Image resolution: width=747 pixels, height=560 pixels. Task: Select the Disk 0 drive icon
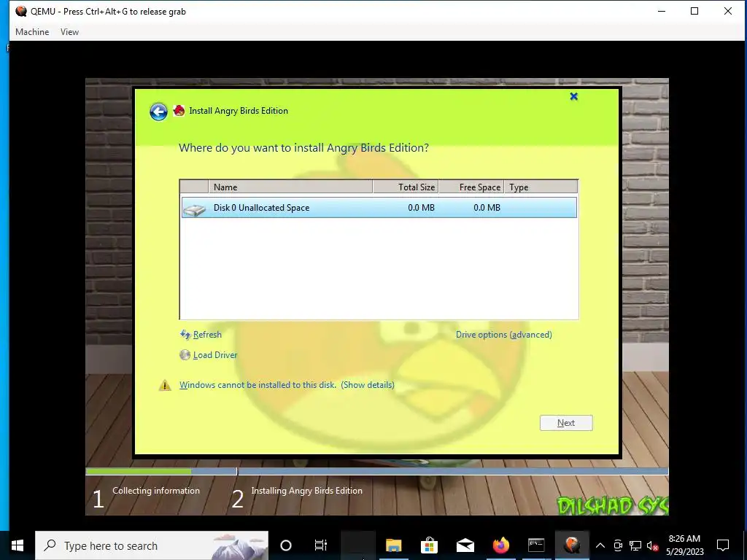click(194, 209)
